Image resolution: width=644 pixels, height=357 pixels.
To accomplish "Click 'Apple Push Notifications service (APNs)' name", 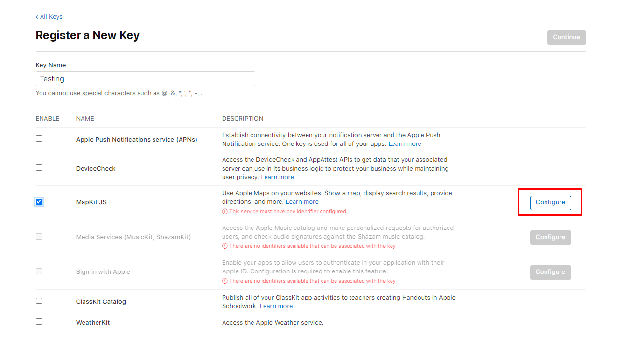I will 137,140.
